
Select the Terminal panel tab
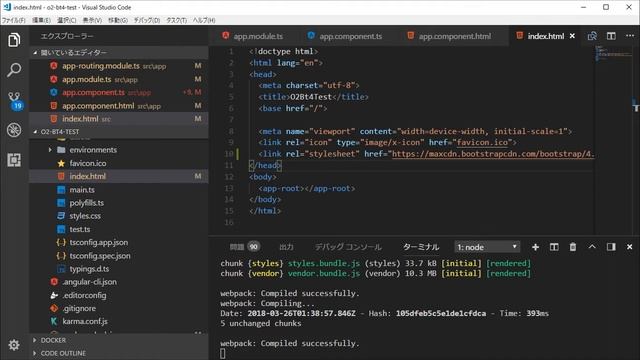(x=421, y=247)
